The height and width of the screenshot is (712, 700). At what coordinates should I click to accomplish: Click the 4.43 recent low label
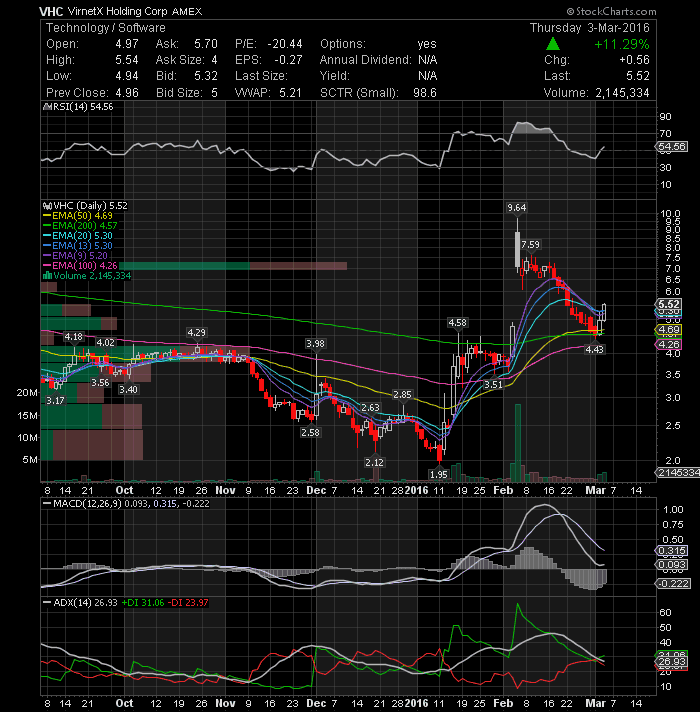pos(594,350)
